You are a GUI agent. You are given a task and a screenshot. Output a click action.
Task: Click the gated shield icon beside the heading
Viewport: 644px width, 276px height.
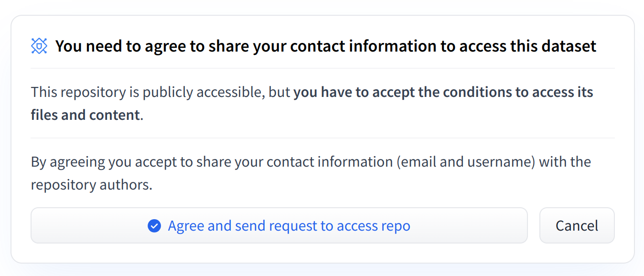coord(39,46)
